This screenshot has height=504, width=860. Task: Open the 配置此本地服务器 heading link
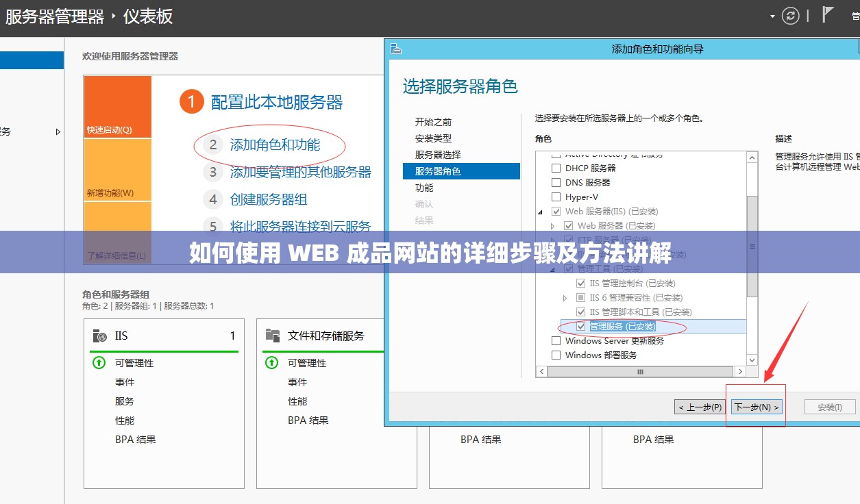tap(277, 102)
